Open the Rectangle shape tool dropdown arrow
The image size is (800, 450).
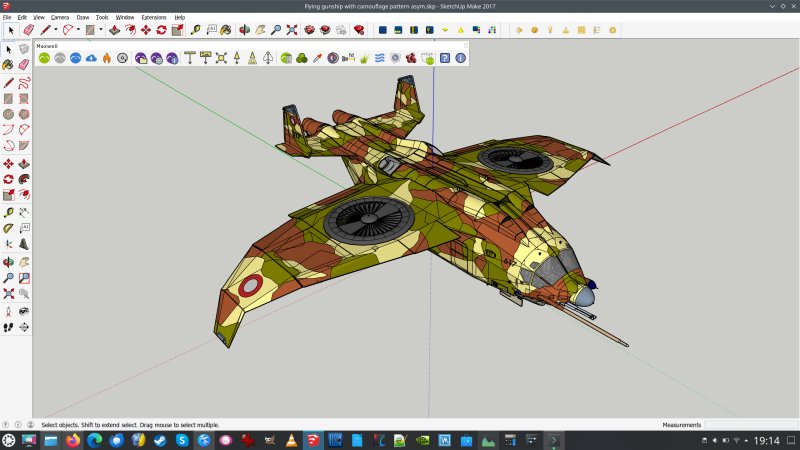coord(101,30)
